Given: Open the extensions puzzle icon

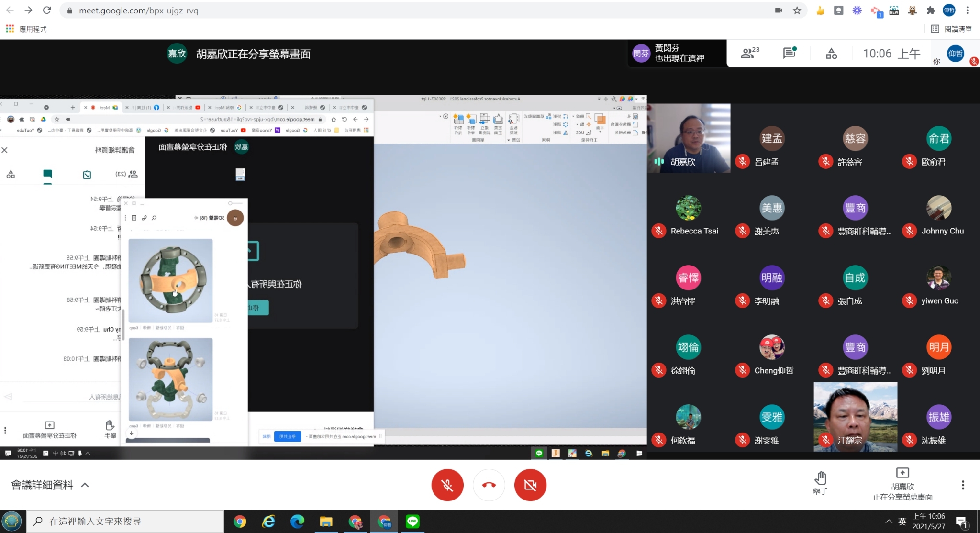Looking at the screenshot, I should [930, 11].
